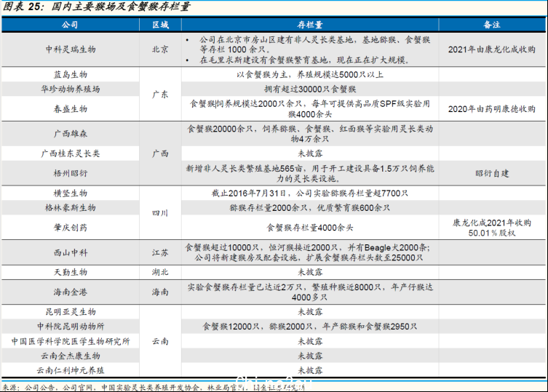The image size is (548, 392).
Task: Click the 四川 region cell
Action: [x=160, y=213]
